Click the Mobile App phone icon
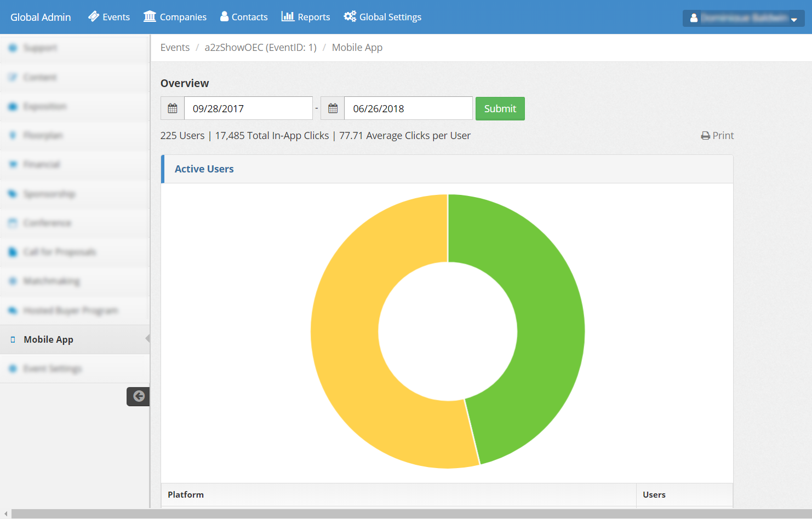812x519 pixels. coord(13,340)
